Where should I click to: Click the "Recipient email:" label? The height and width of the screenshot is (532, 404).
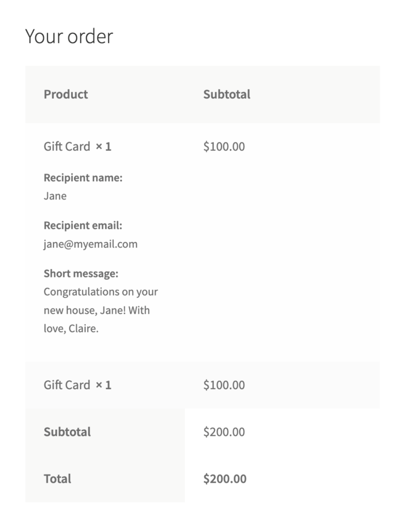tap(83, 225)
